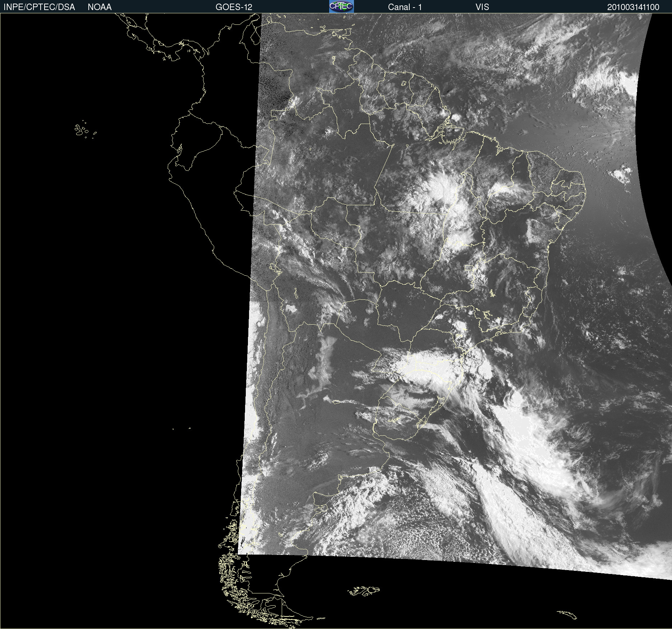The image size is (672, 629).
Task: Select the 201003141100 timestamp
Action: (633, 7)
